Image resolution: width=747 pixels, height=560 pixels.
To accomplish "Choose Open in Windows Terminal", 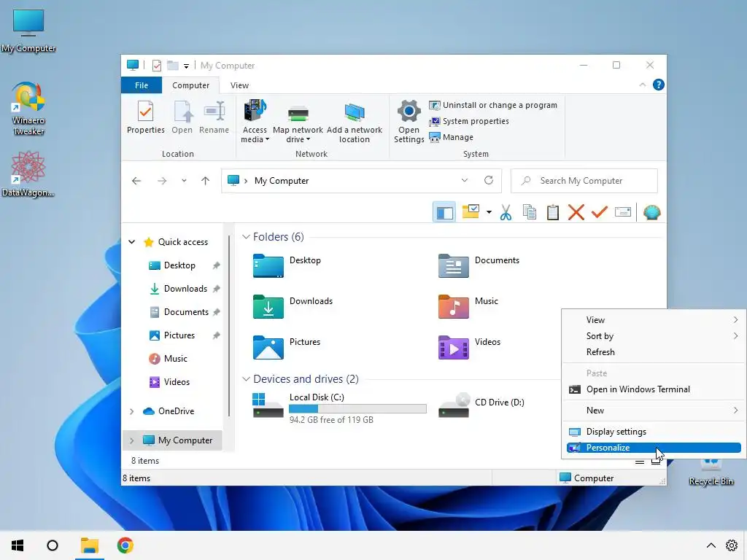I will coord(654,389).
